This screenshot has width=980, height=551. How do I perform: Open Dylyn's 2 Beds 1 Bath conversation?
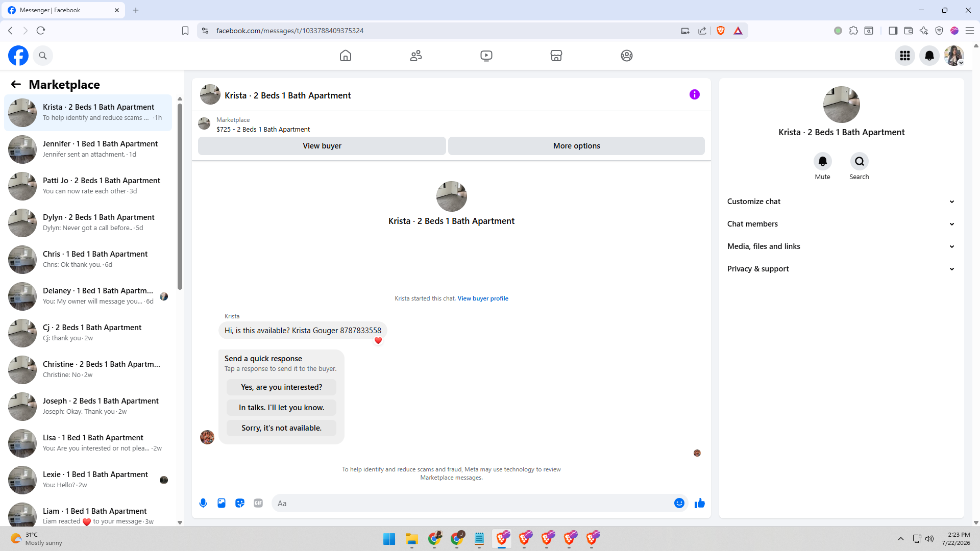point(88,223)
